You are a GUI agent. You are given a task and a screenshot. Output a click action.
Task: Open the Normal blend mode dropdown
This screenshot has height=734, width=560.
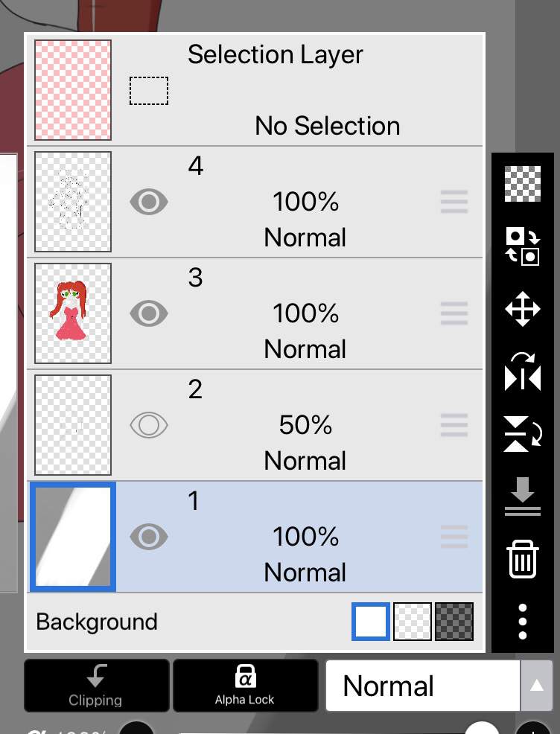click(x=423, y=686)
